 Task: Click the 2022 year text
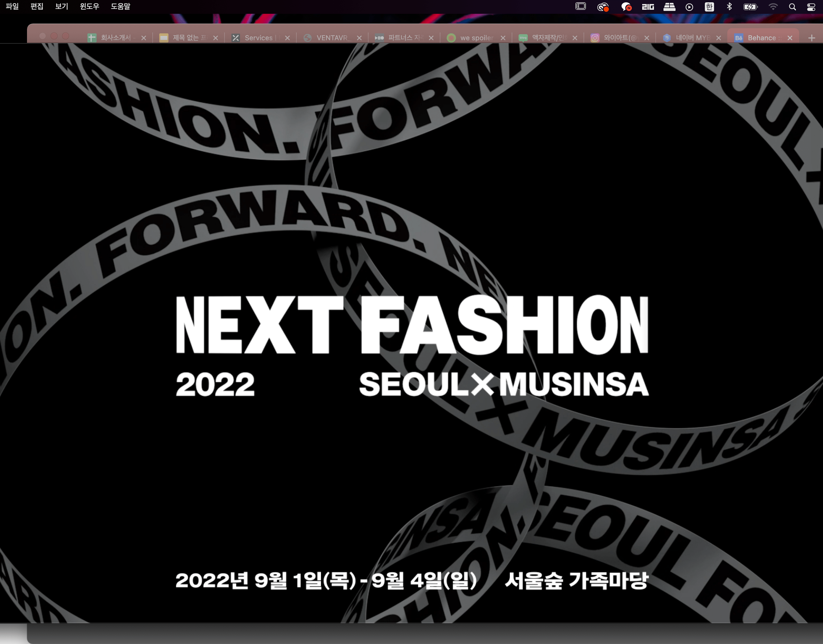coord(215,384)
